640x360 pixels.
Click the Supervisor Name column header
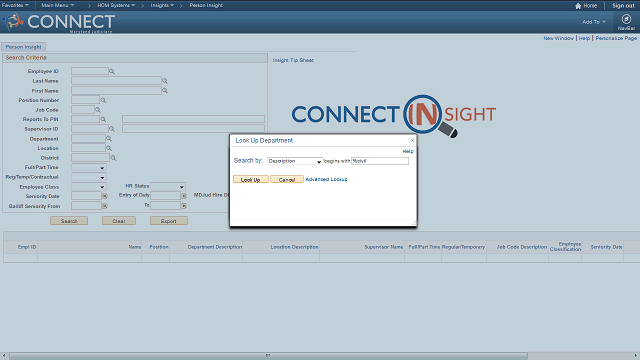tap(384, 247)
